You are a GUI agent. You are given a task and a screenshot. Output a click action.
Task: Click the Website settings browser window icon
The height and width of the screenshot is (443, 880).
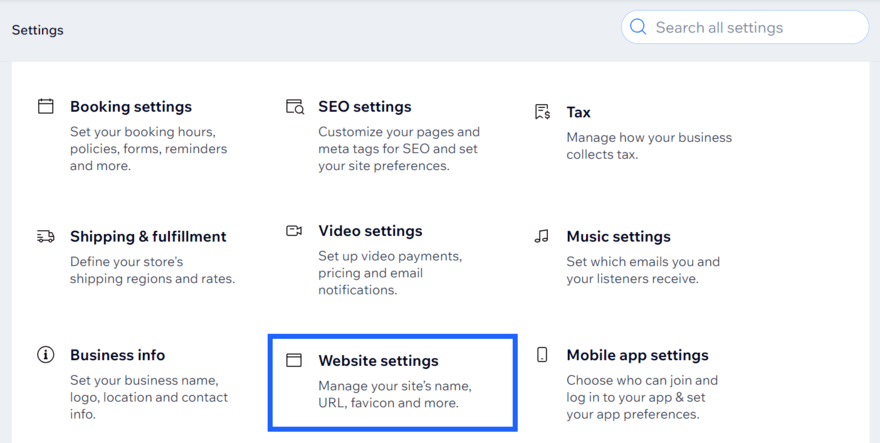tap(294, 360)
